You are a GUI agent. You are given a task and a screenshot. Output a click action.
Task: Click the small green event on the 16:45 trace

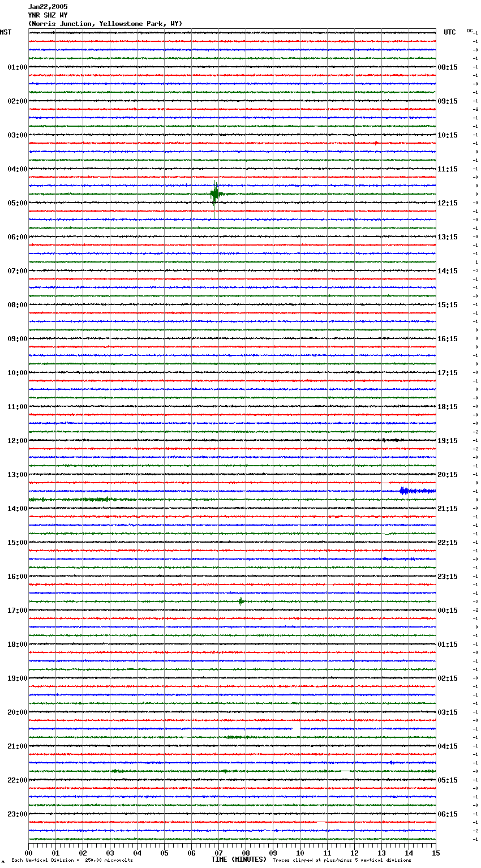pyautogui.click(x=241, y=601)
